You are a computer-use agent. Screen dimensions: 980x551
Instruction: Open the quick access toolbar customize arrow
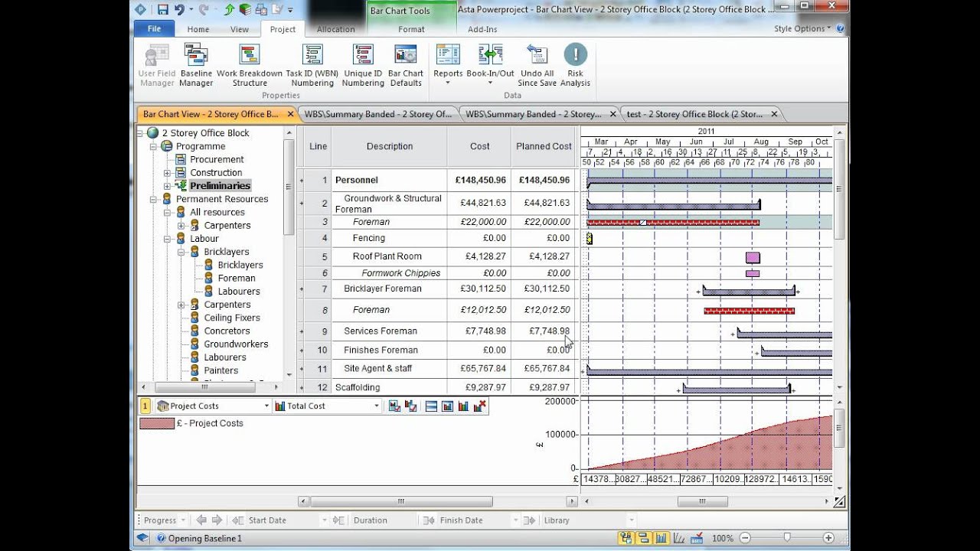[290, 11]
